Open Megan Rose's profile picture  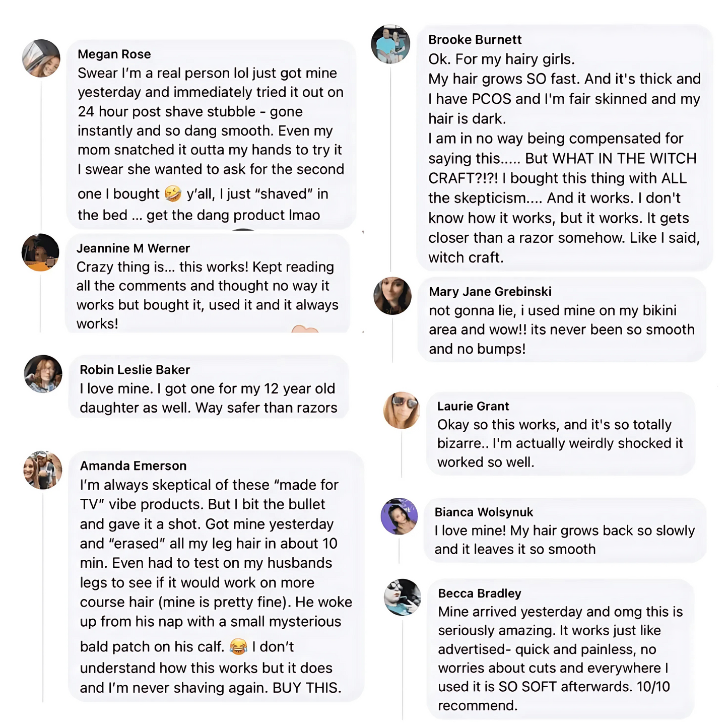coord(41,58)
